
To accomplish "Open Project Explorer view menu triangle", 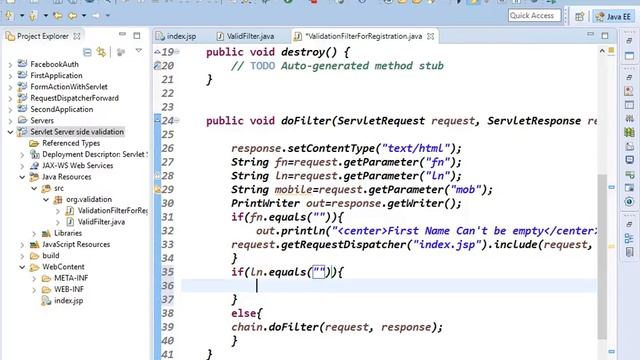I will pos(139,51).
